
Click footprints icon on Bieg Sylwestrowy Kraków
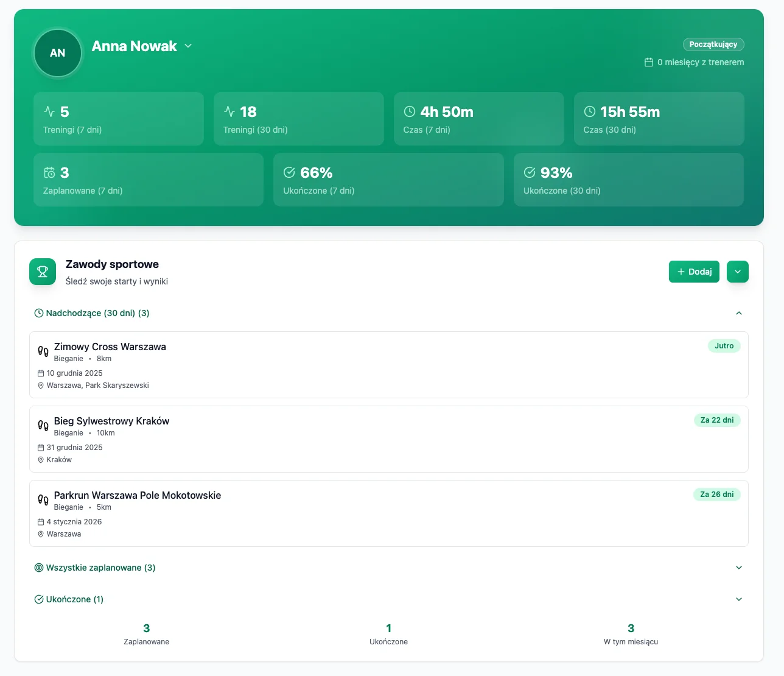43,426
